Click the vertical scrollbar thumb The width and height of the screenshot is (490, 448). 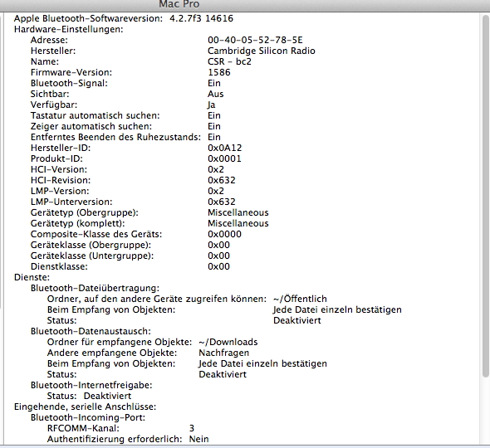click(x=485, y=196)
